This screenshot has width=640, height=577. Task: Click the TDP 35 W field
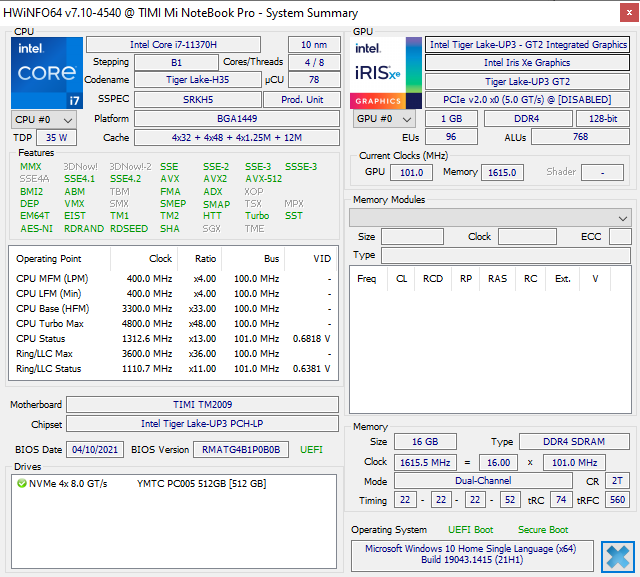[x=56, y=138]
